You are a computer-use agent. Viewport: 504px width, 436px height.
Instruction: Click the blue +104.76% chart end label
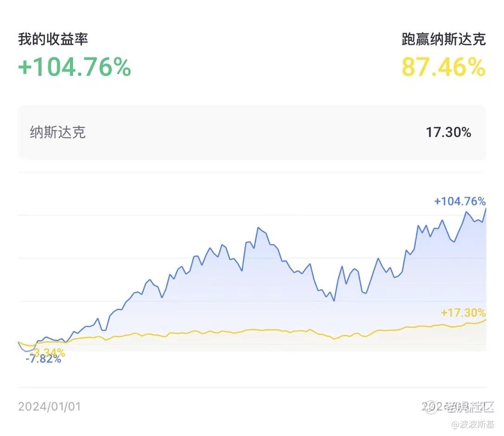[x=459, y=201]
